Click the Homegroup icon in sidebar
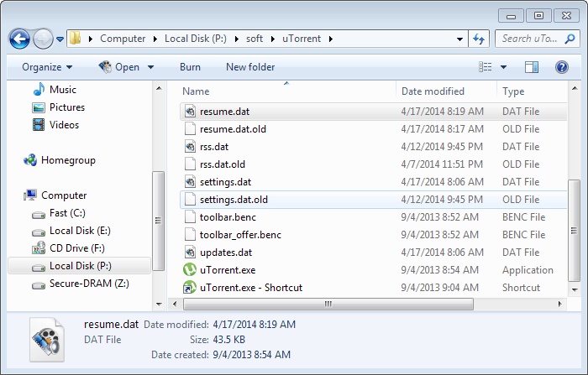 pyautogui.click(x=30, y=160)
